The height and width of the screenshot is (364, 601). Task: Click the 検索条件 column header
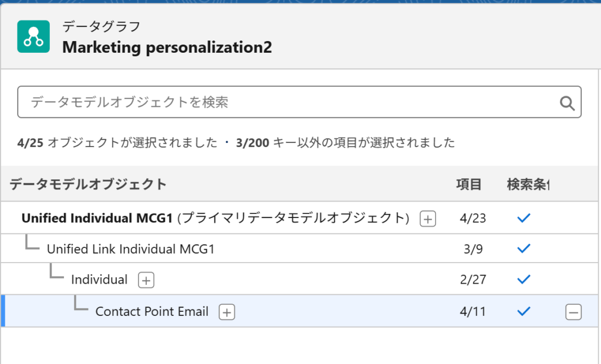[x=528, y=184]
